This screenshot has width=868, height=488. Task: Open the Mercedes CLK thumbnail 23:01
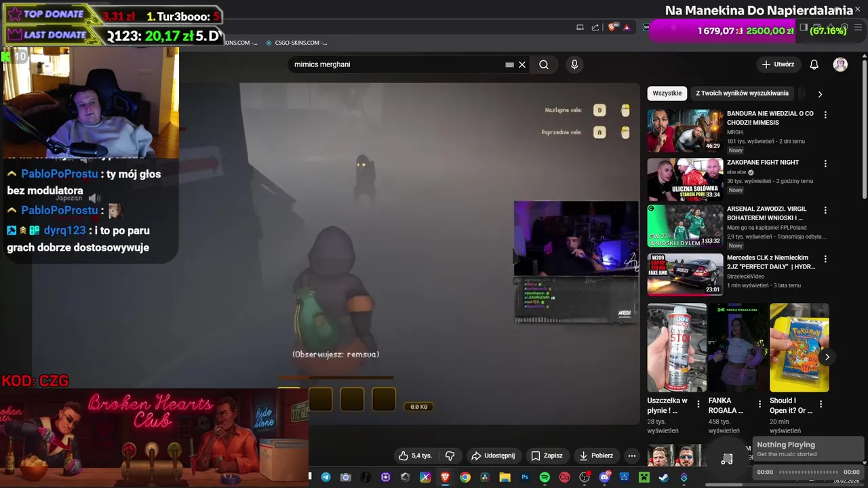[x=685, y=274]
